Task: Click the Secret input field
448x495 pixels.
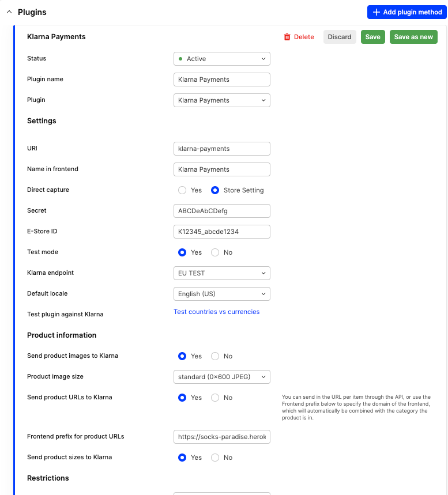Action: (x=221, y=211)
